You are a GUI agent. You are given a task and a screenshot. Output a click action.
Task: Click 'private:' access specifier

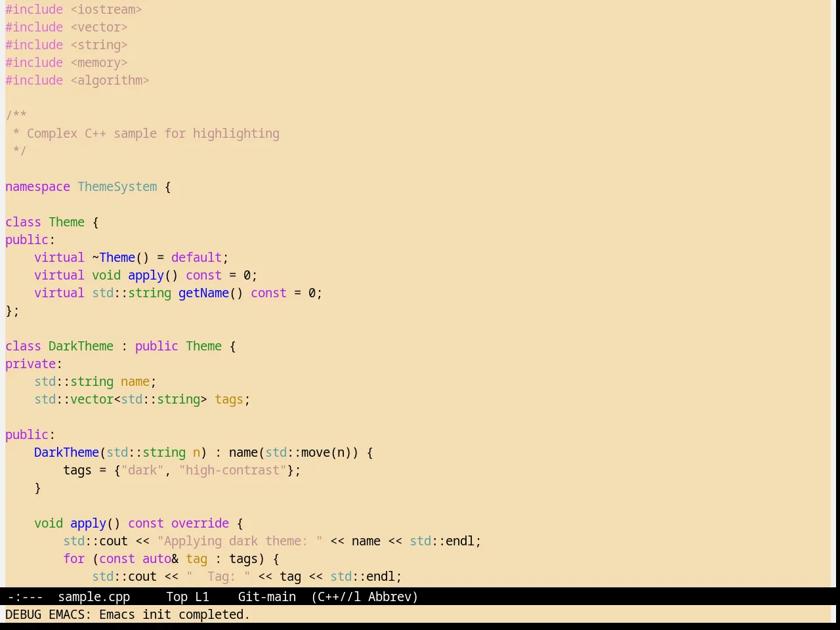tap(33, 364)
